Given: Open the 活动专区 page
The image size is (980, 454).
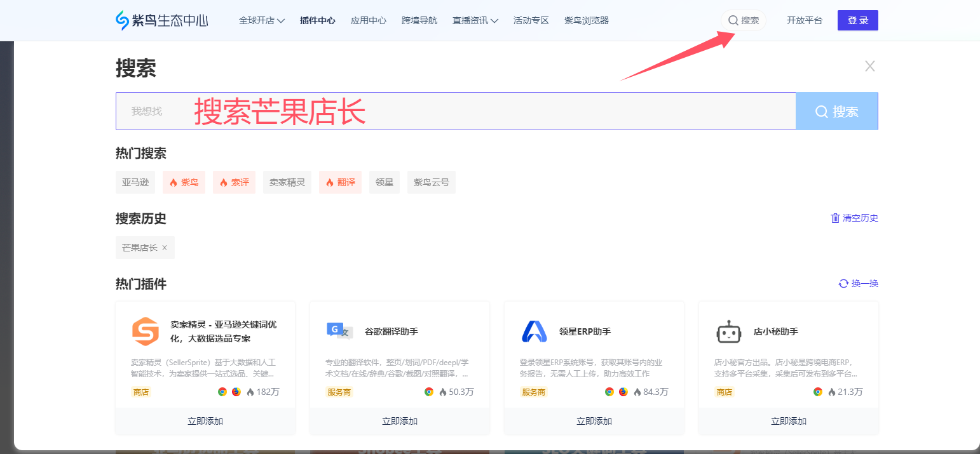Looking at the screenshot, I should pos(531,20).
